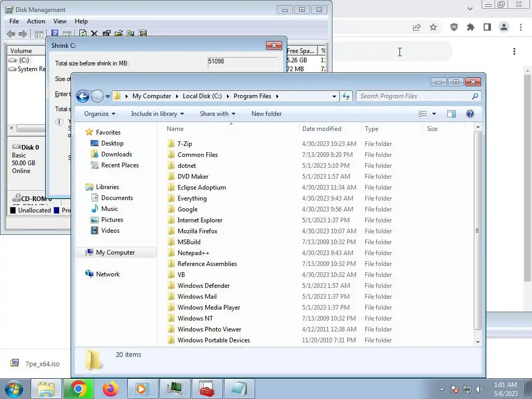Click New folder button
This screenshot has height=399, width=532.
(267, 114)
